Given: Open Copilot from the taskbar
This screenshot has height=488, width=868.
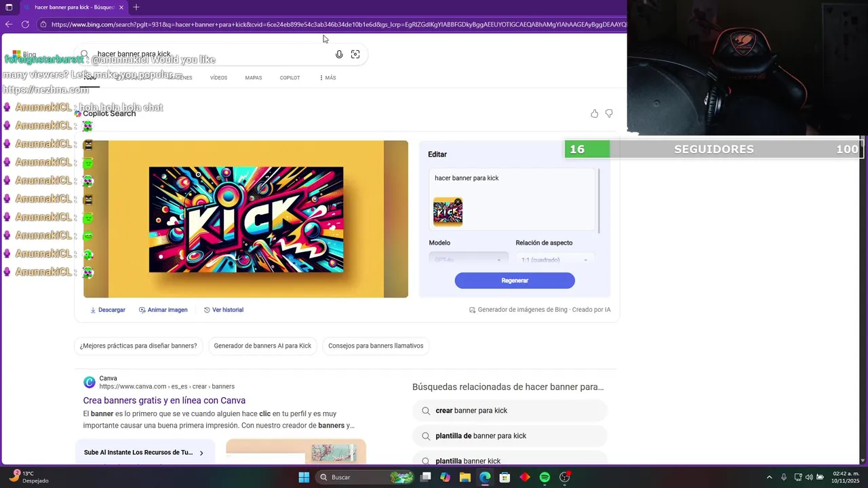Looking at the screenshot, I should 445,477.
